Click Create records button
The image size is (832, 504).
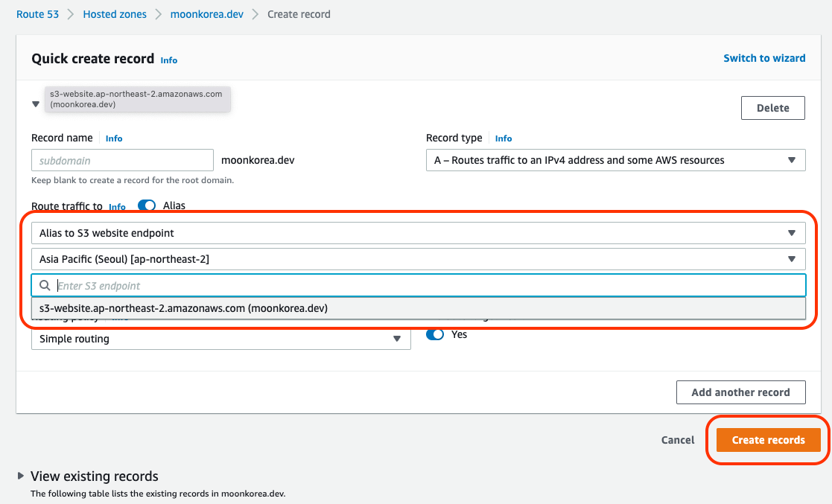[768, 440]
